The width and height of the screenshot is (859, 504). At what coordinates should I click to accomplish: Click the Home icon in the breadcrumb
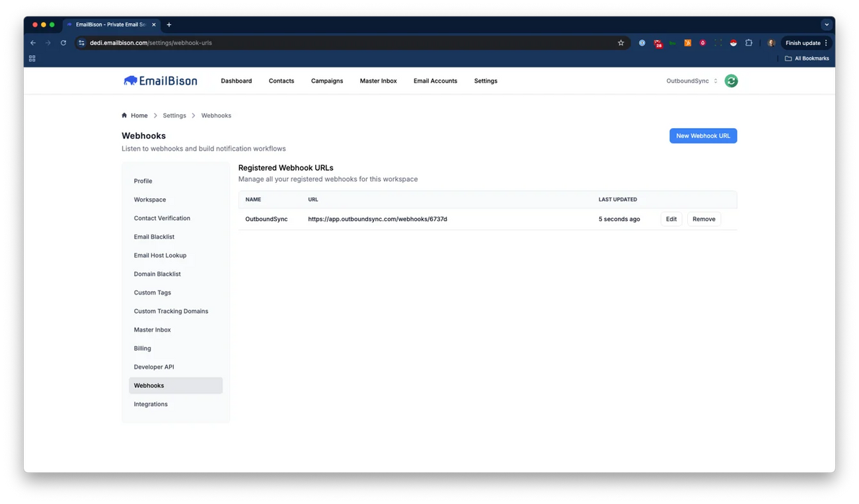tap(124, 115)
